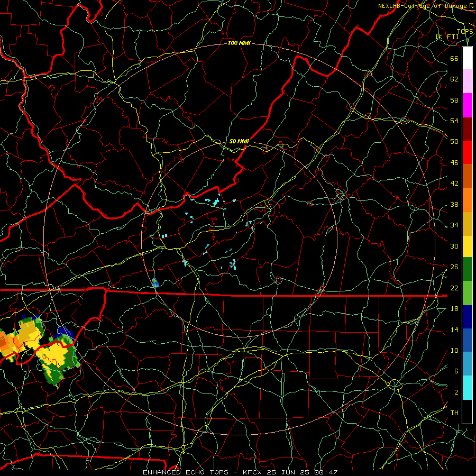476x476 pixels.
Task: Click the '50 NMI' range ring label
Action: [x=239, y=141]
